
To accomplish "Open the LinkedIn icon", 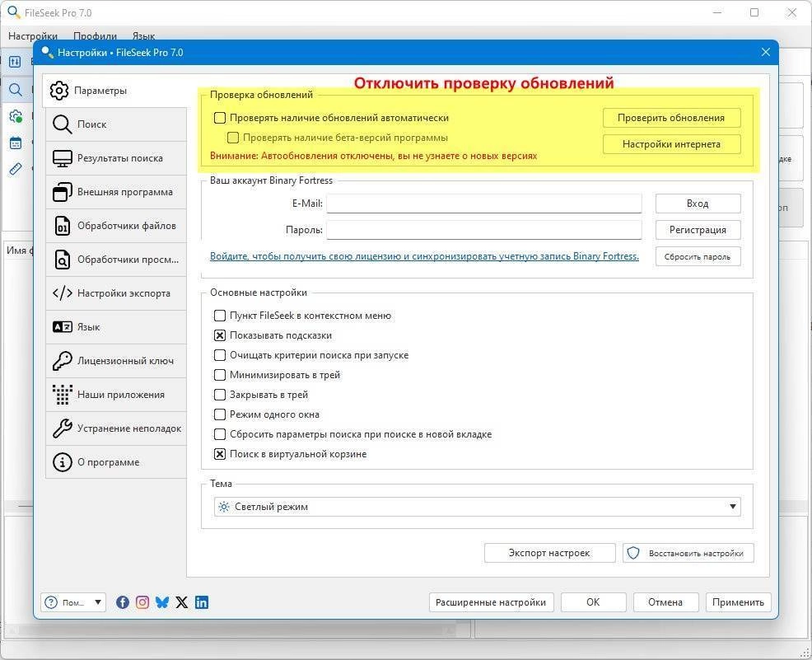I will (202, 602).
